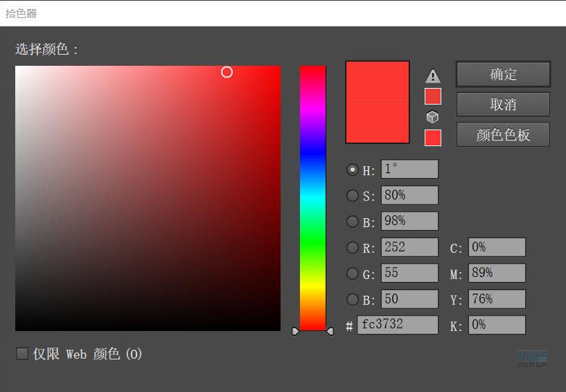Click the new color preview swatch
Screen dimensions: 566x392
[x=378, y=82]
